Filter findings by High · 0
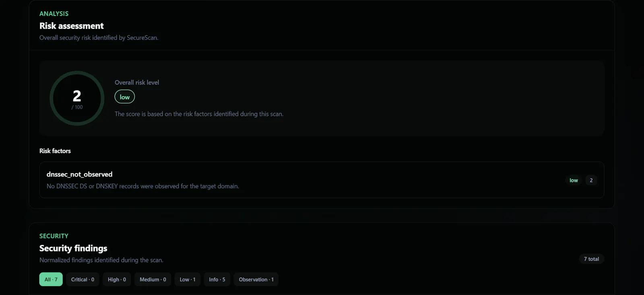This screenshot has width=644, height=295. 117,279
